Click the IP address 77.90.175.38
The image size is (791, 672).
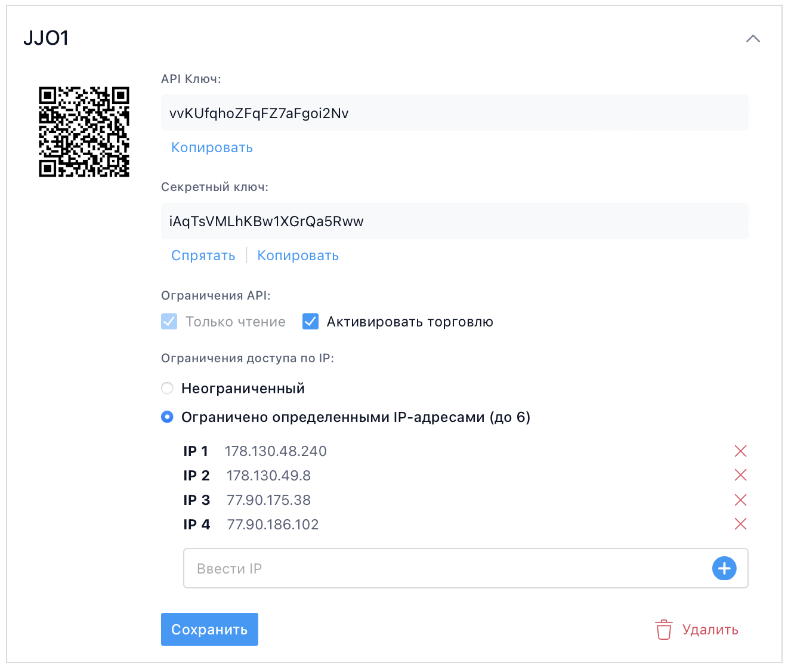268,500
